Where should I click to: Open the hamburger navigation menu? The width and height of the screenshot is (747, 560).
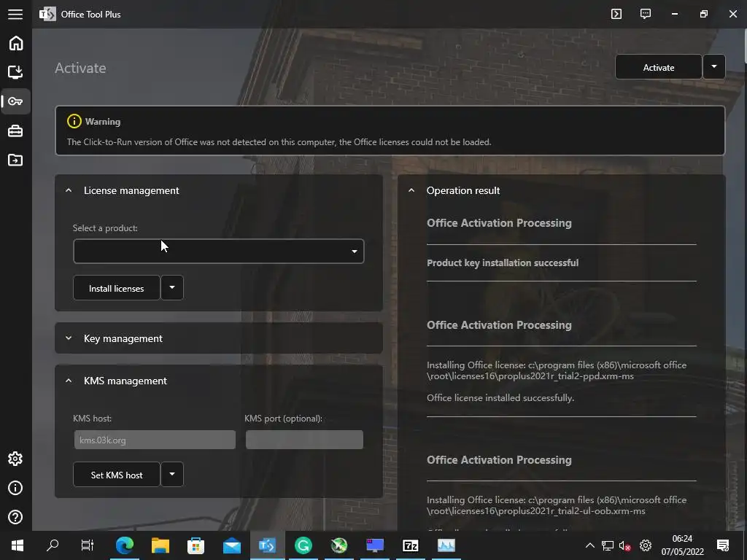(x=15, y=15)
